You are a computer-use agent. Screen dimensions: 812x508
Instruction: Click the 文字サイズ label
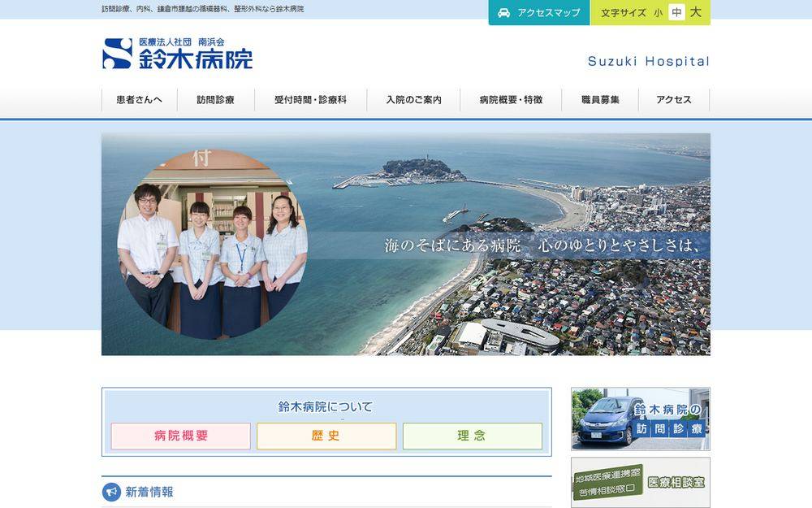[x=624, y=13]
